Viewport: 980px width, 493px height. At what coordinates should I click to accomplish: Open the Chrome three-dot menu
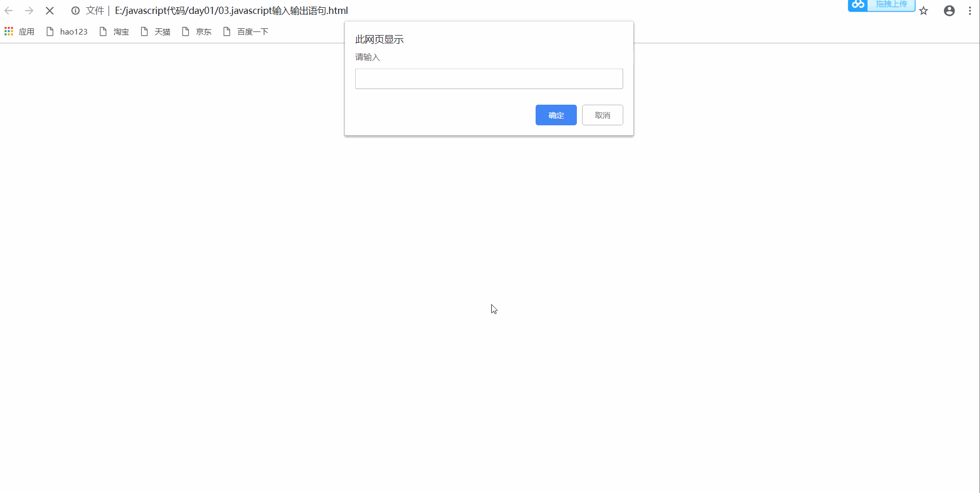coord(970,11)
